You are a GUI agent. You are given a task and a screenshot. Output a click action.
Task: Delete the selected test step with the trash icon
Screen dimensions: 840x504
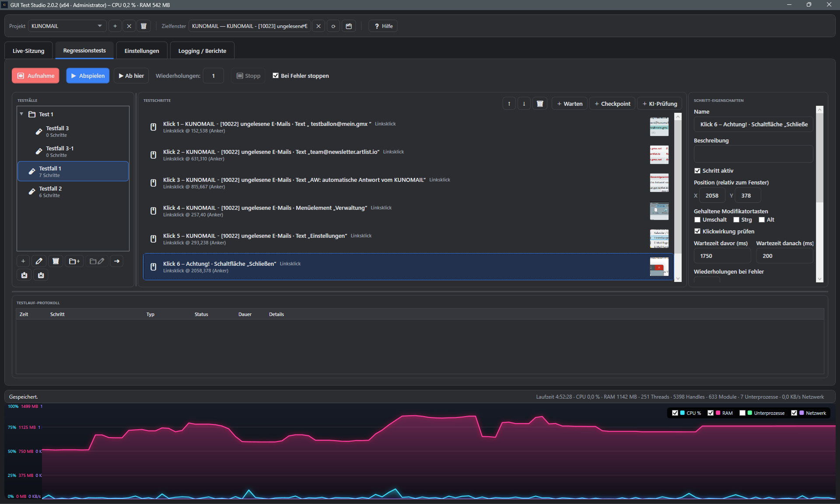[x=540, y=104]
